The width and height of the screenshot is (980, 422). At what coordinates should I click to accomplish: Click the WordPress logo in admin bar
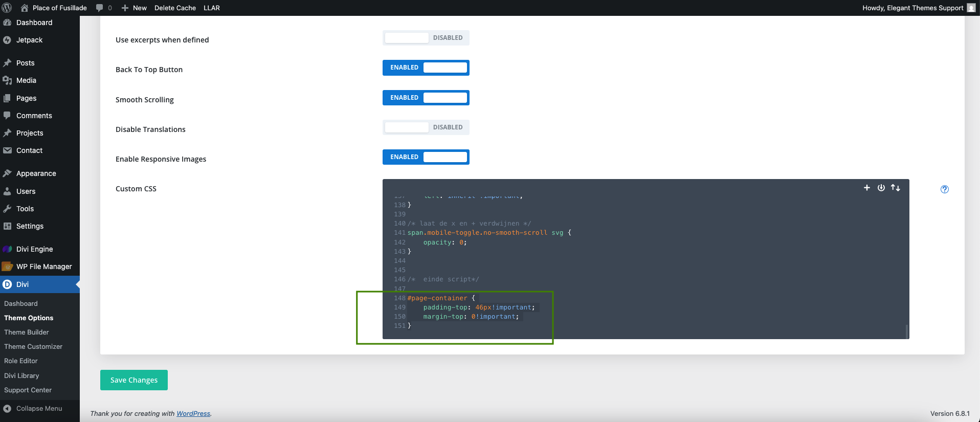click(7, 8)
